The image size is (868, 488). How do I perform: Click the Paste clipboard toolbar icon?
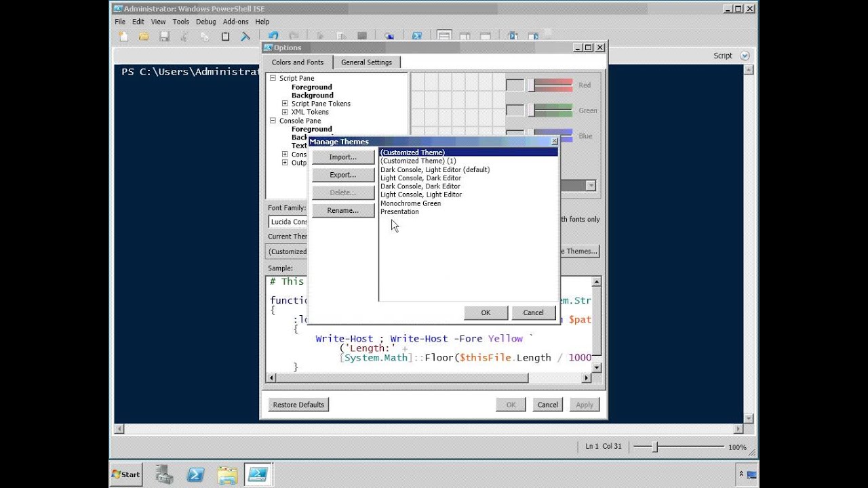pyautogui.click(x=225, y=37)
